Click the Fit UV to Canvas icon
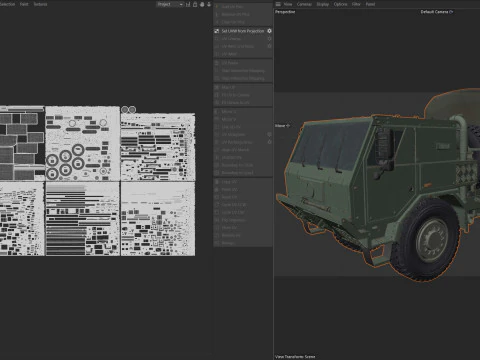480x360 pixels. point(216,95)
